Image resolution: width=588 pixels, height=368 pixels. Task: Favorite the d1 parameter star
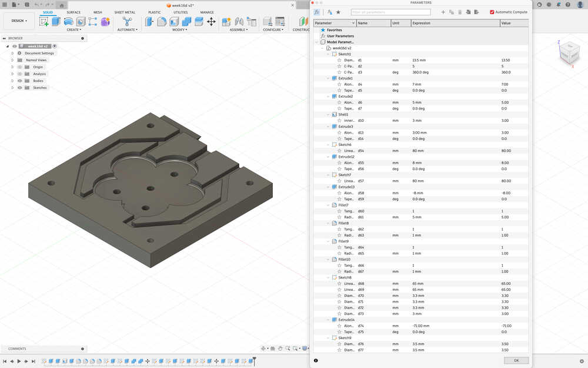pos(339,60)
